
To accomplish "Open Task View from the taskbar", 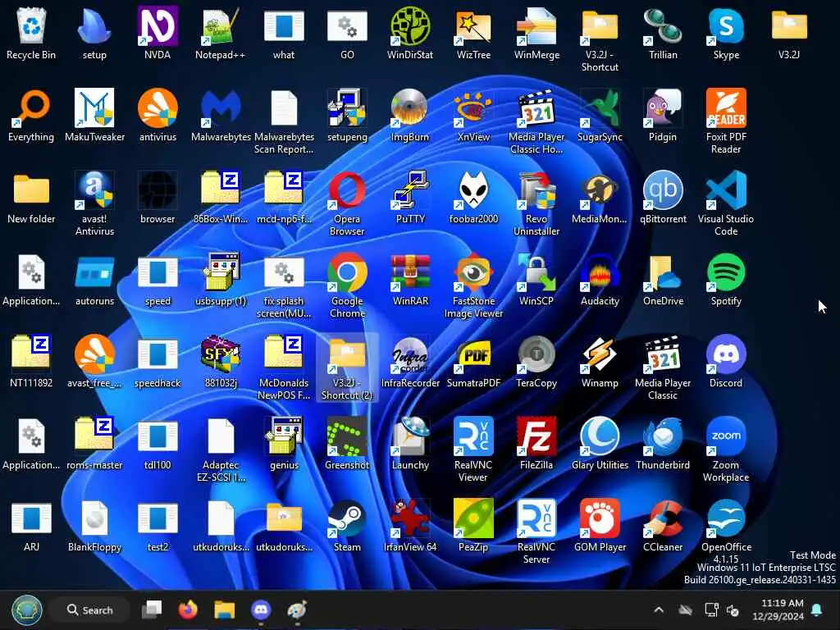I will [152, 609].
